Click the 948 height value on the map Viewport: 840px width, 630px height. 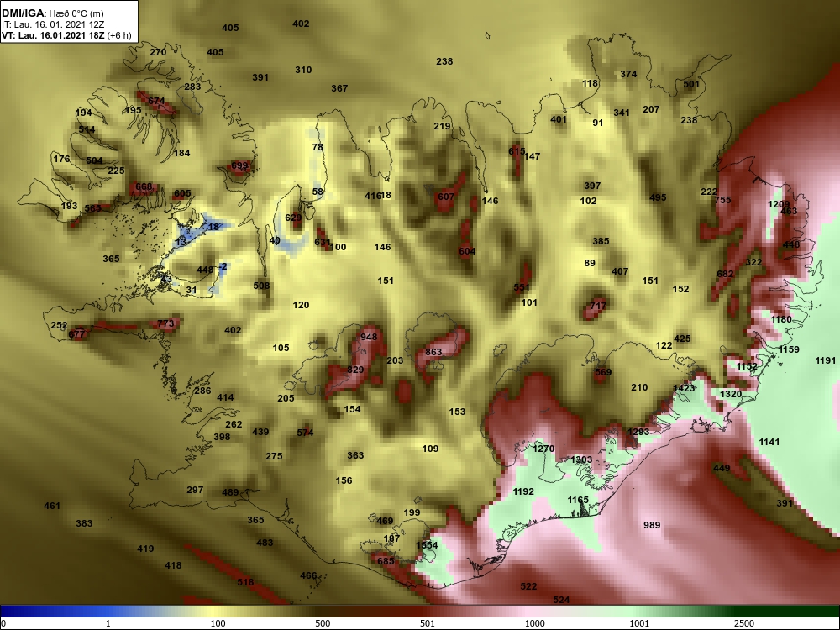369,337
